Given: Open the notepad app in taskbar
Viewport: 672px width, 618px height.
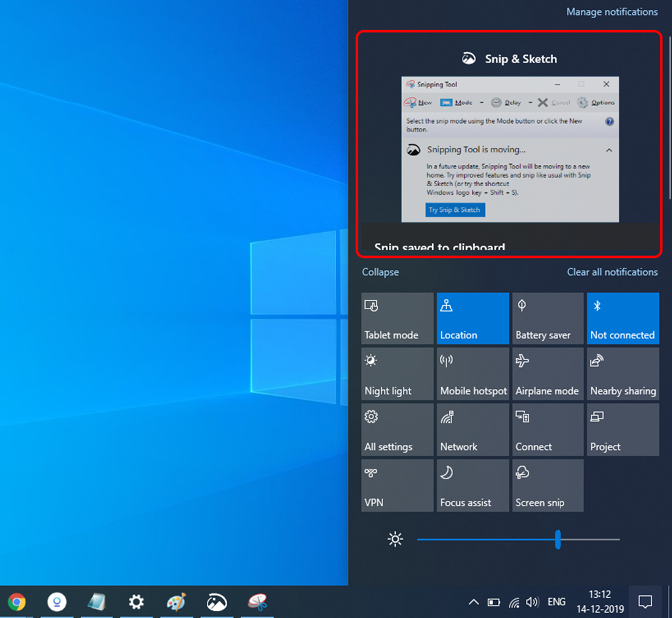Looking at the screenshot, I should coord(97,602).
